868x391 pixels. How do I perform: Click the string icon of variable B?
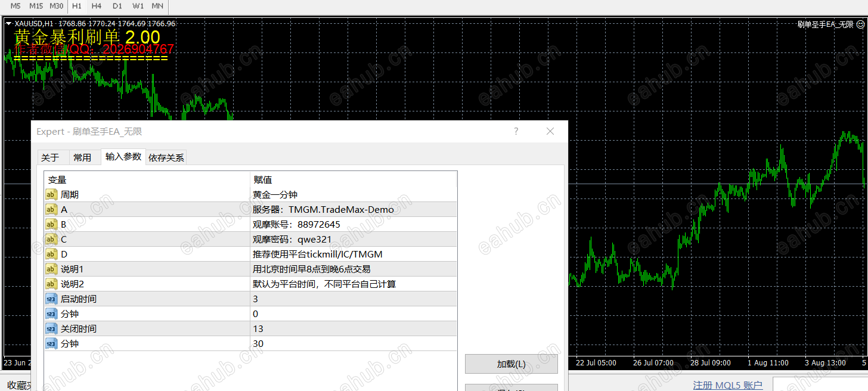click(x=52, y=224)
